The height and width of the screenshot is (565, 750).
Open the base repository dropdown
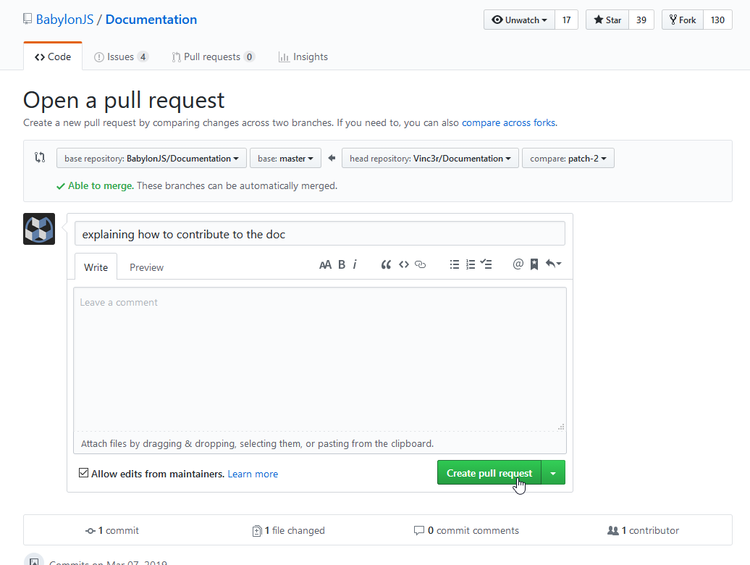(x=152, y=158)
